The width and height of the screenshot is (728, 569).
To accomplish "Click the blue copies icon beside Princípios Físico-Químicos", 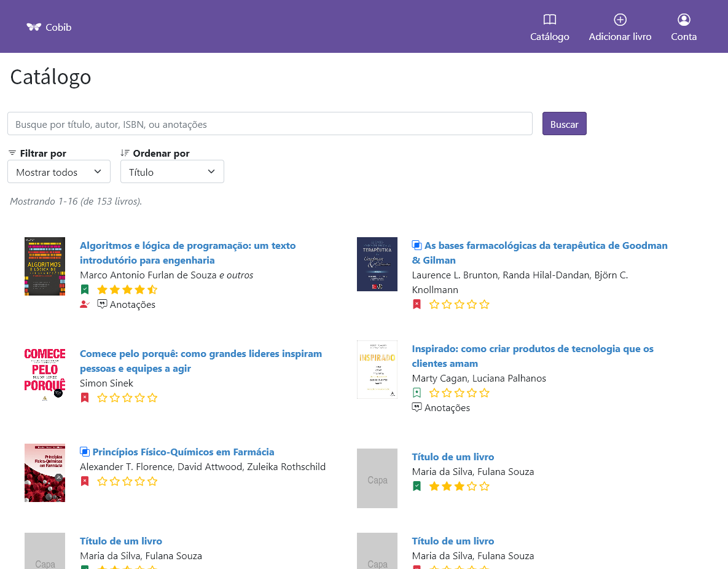I will [85, 452].
